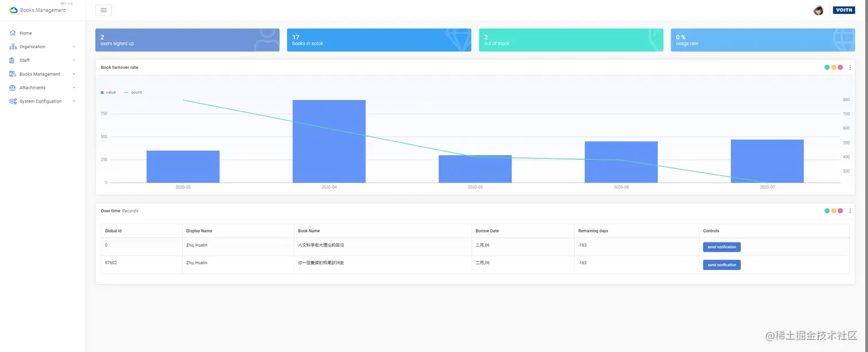Click yellow dot on Book turnover rate card
868x352 pixels.
click(834, 67)
